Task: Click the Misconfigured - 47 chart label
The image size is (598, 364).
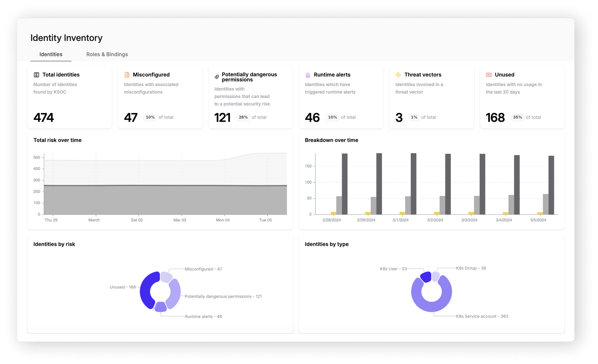Action: tap(203, 269)
